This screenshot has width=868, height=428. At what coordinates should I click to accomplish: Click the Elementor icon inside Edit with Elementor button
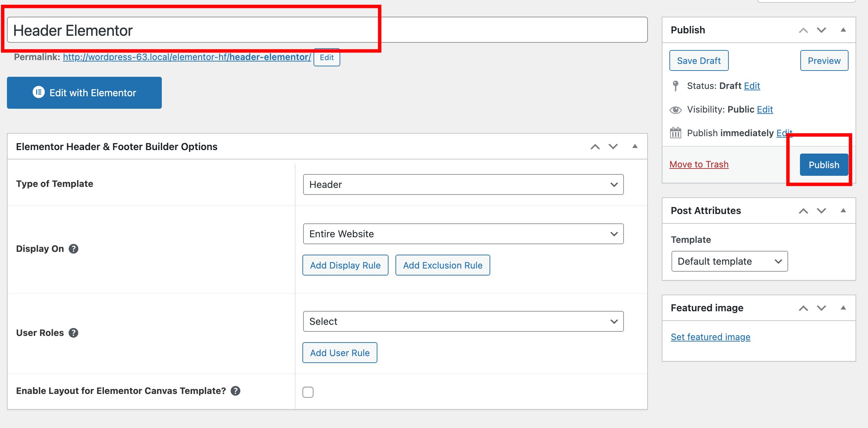pyautogui.click(x=39, y=92)
